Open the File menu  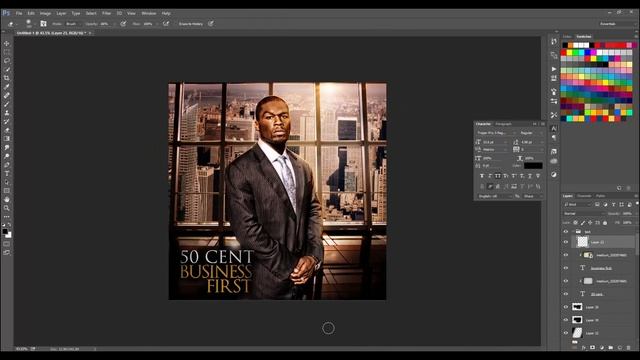[x=19, y=13]
